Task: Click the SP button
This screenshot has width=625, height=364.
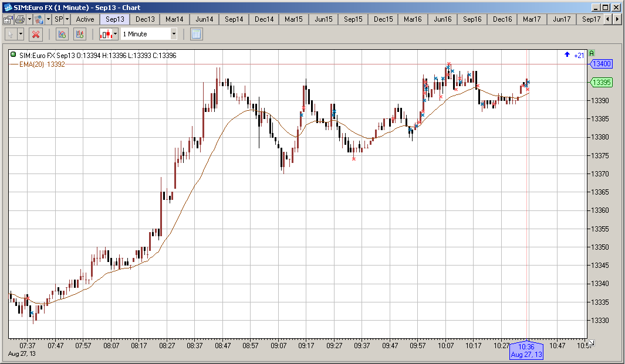Action: 59,19
